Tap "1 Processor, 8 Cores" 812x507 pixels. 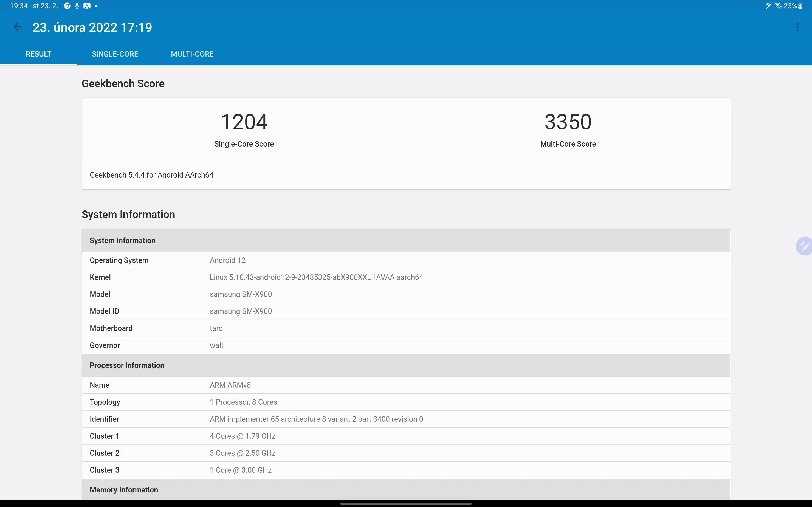pos(243,402)
